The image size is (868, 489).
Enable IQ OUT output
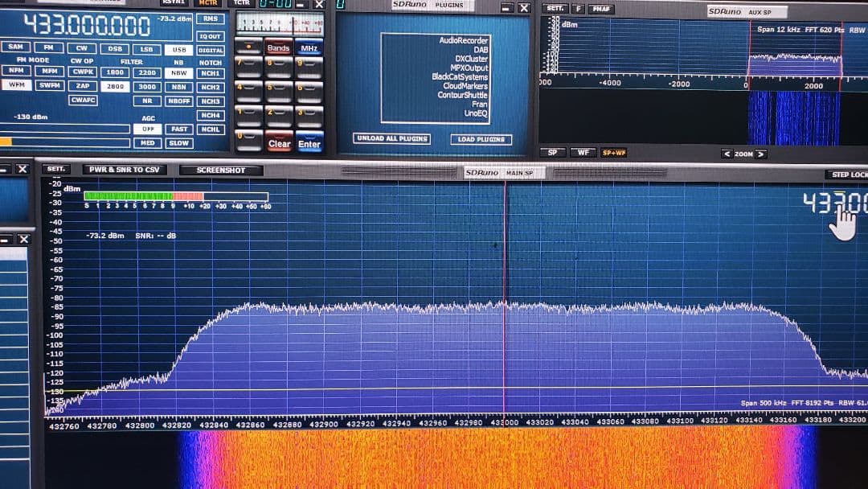(210, 35)
